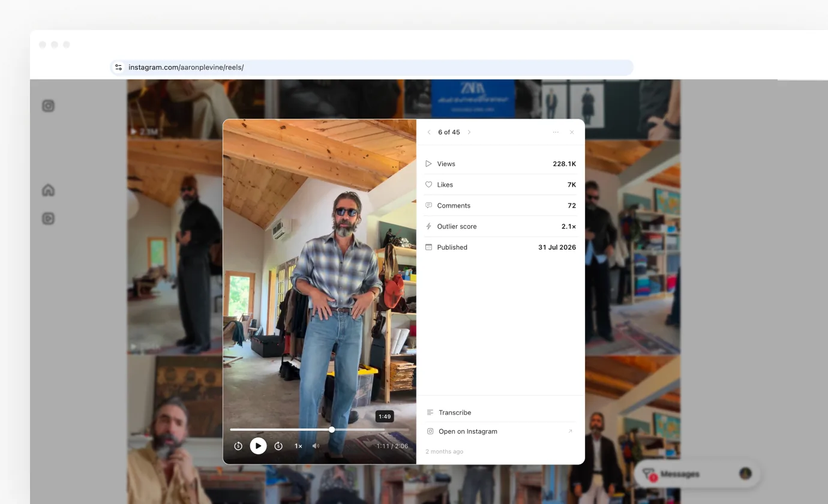Click the '6 of 45' counter text

click(x=449, y=132)
